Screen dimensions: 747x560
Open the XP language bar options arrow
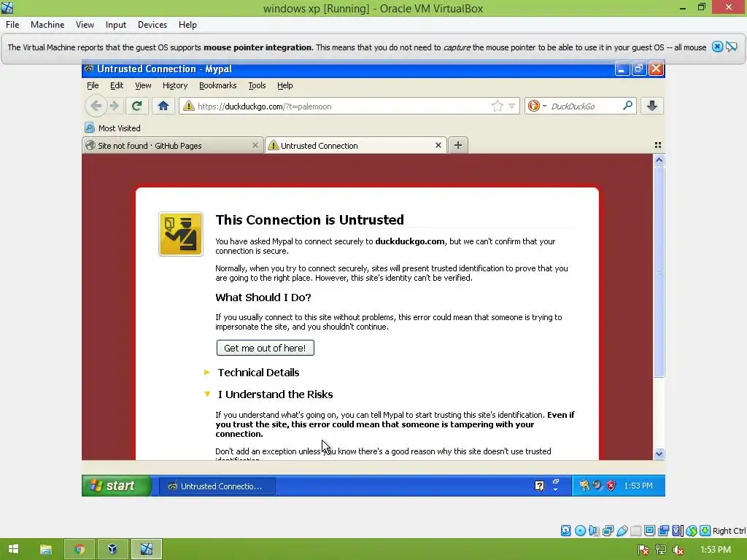click(555, 489)
